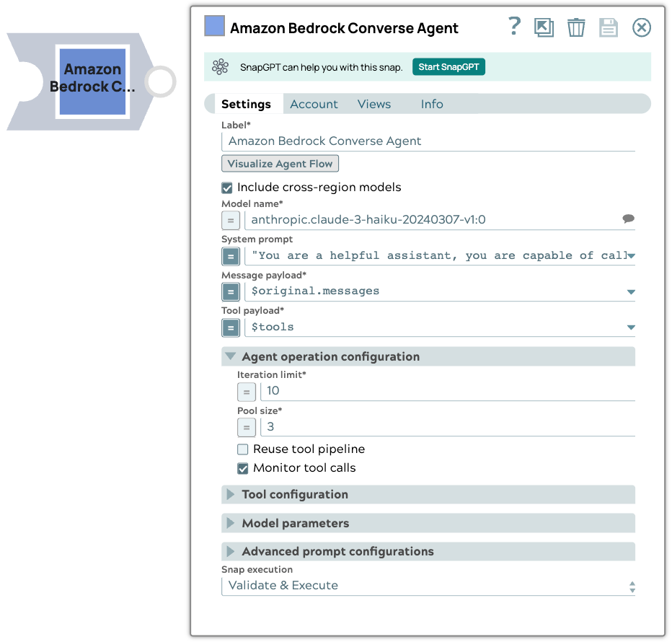Disable Monitor tool calls checkbox
Screen dimensions: 672x642
point(244,469)
